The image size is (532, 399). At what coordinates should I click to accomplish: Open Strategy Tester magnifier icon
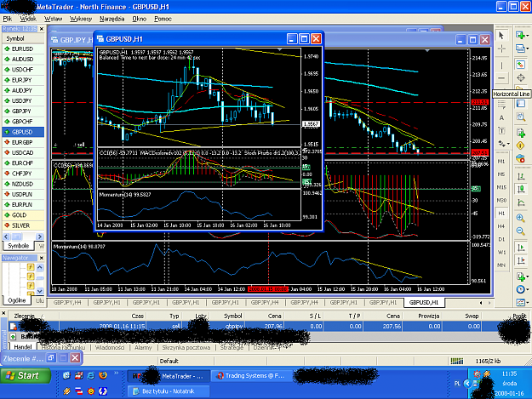click(x=520, y=117)
